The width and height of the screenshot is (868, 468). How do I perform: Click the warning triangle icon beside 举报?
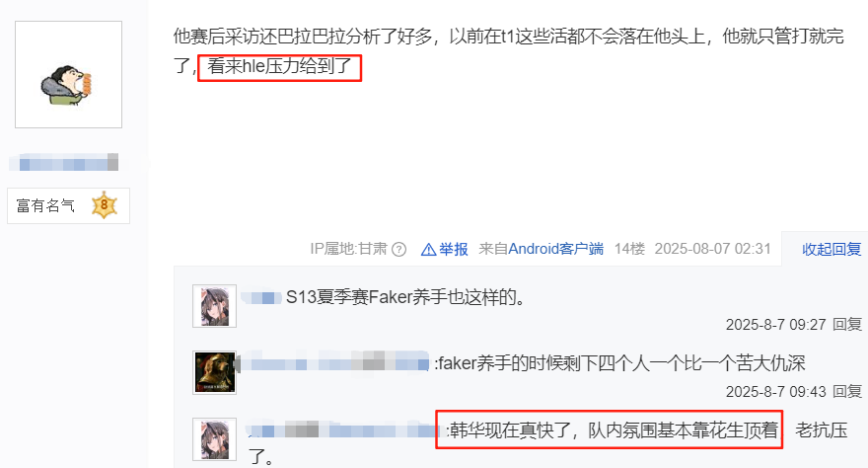428,250
